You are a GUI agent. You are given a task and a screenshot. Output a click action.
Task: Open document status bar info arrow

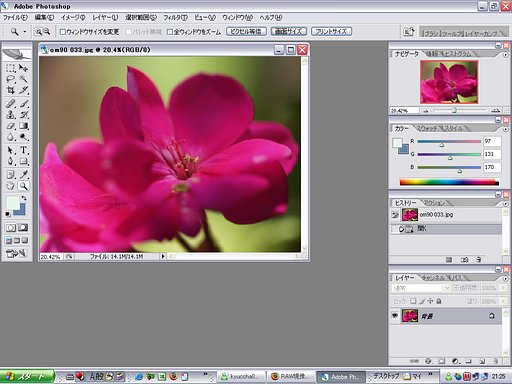click(x=163, y=256)
